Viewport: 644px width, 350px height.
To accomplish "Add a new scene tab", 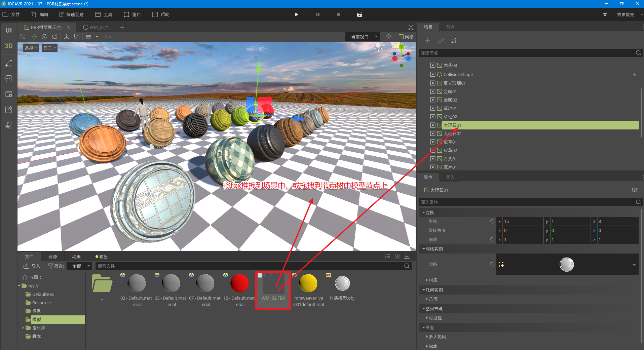I will click(x=122, y=27).
